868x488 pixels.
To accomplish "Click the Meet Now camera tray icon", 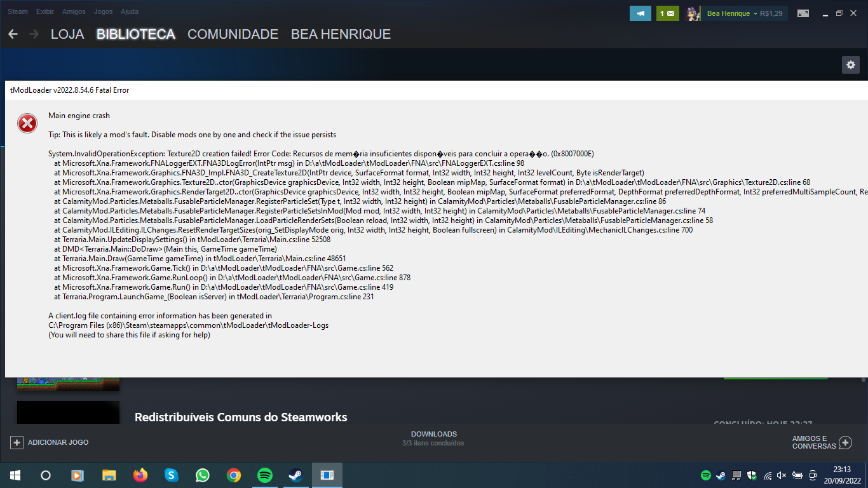I will (x=813, y=475).
